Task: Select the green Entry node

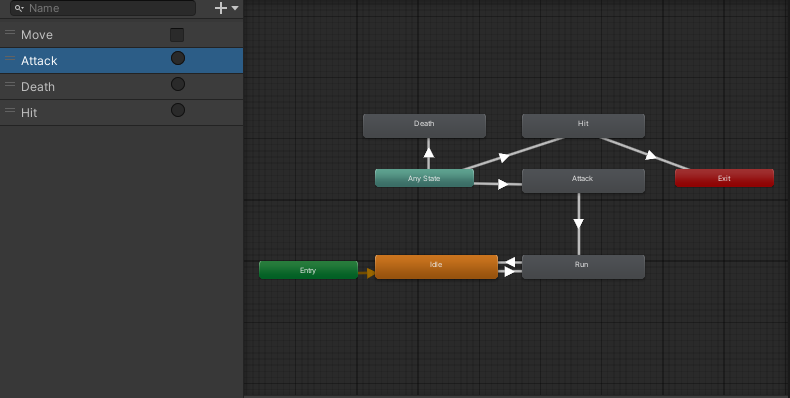Action: click(308, 270)
